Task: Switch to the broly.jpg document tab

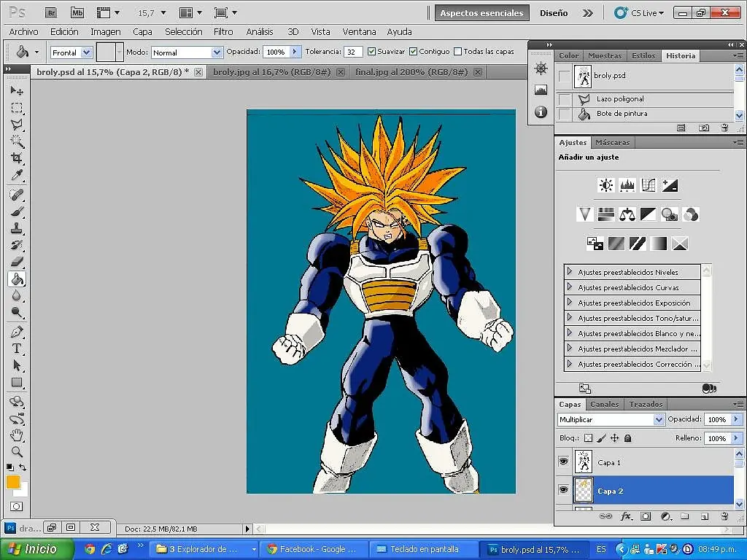Action: 272,72
